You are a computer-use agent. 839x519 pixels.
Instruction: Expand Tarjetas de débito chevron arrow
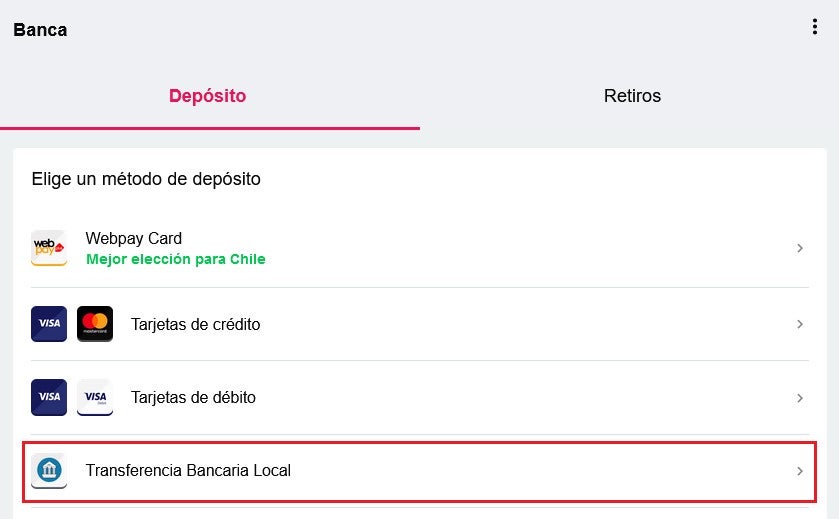(x=800, y=398)
